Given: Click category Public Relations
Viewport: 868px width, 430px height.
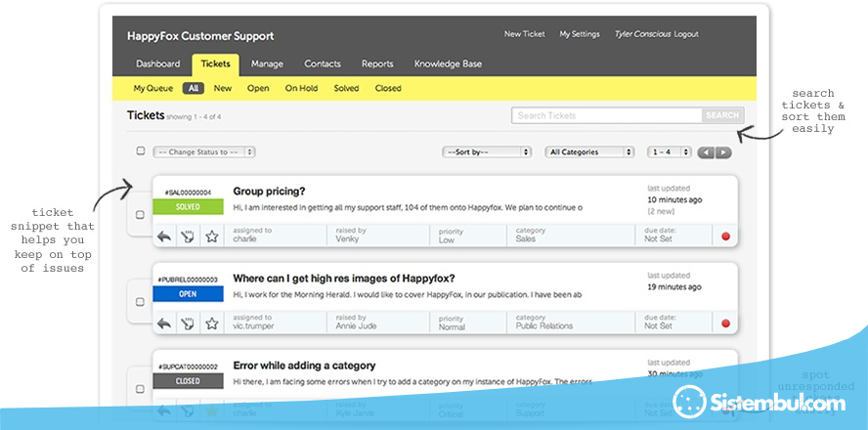Looking at the screenshot, I should point(544,326).
